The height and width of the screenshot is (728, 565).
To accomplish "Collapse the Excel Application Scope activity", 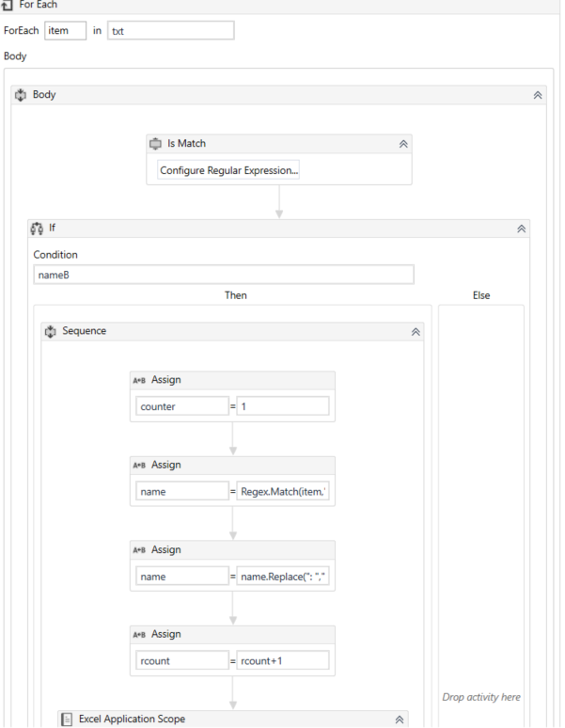I will tap(400, 720).
